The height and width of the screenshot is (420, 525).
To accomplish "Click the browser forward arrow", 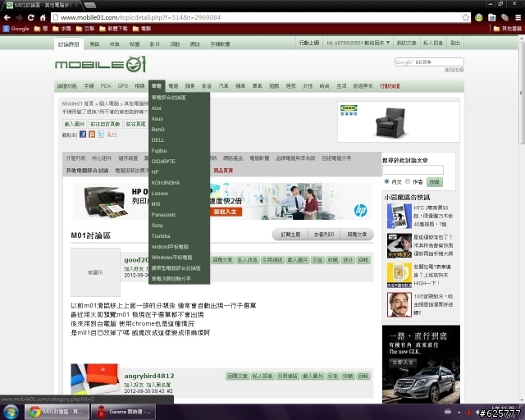I will (19, 17).
